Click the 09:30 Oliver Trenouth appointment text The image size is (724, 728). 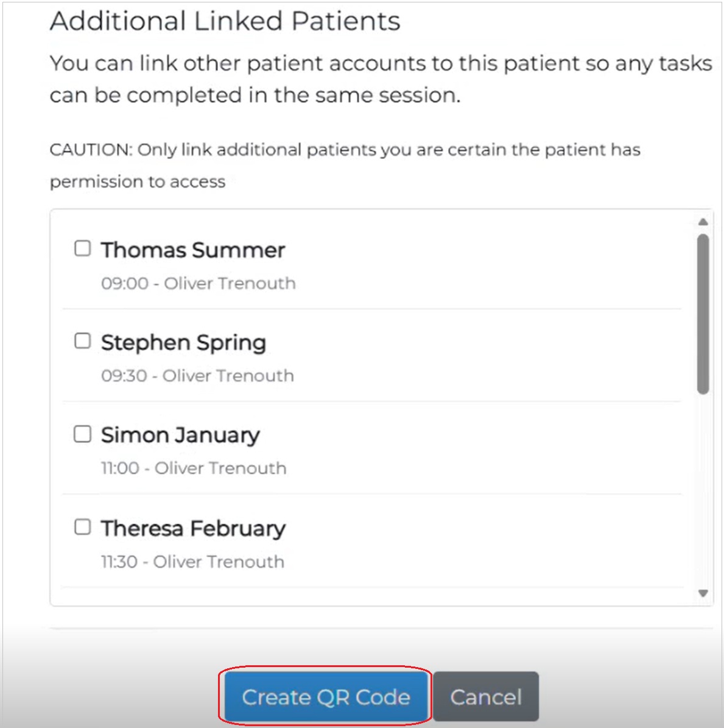tap(197, 376)
